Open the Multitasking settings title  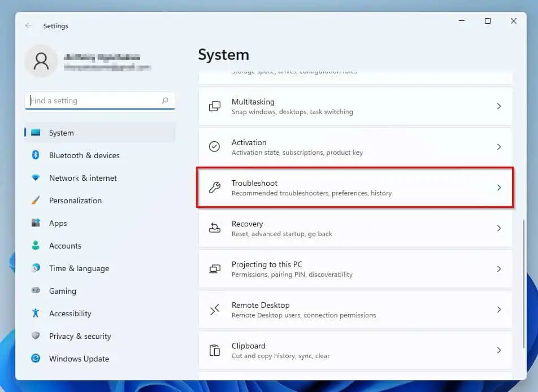click(253, 102)
